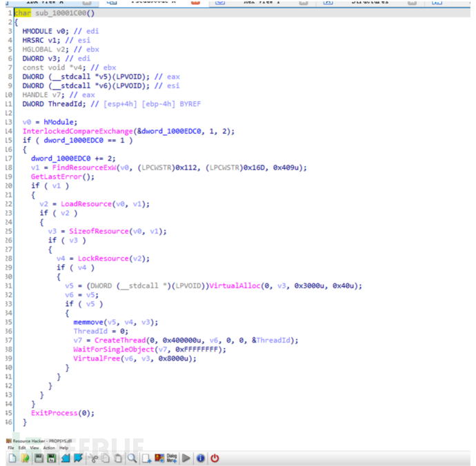Click the FindResourceExW function call
Screen dimensions: 476x466
[x=84, y=168]
